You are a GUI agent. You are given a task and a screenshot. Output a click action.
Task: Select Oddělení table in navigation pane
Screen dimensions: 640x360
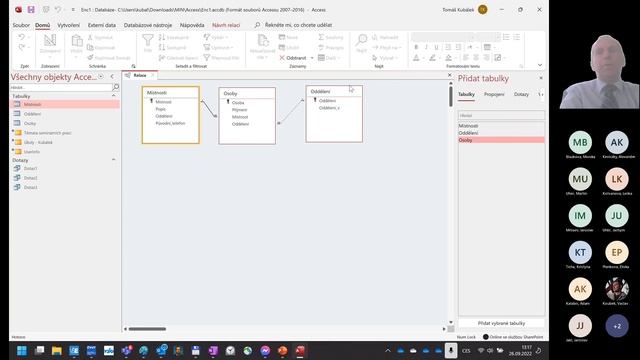65,114
